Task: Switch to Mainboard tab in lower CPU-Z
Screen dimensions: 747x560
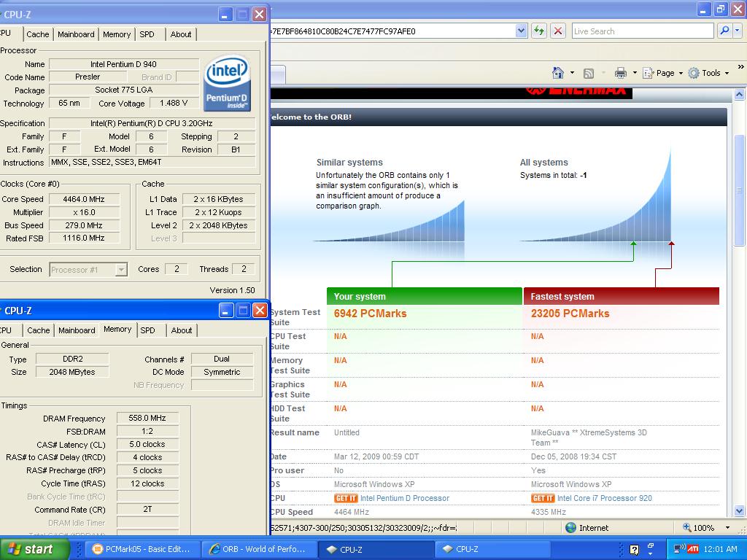Action: coord(77,330)
